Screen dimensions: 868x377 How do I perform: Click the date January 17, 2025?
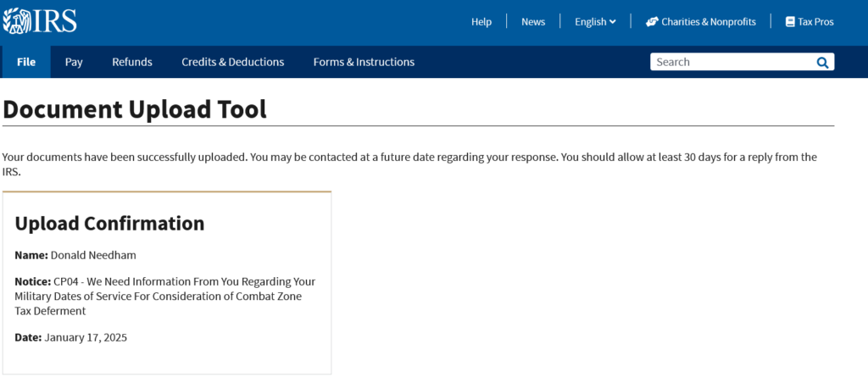(x=86, y=337)
